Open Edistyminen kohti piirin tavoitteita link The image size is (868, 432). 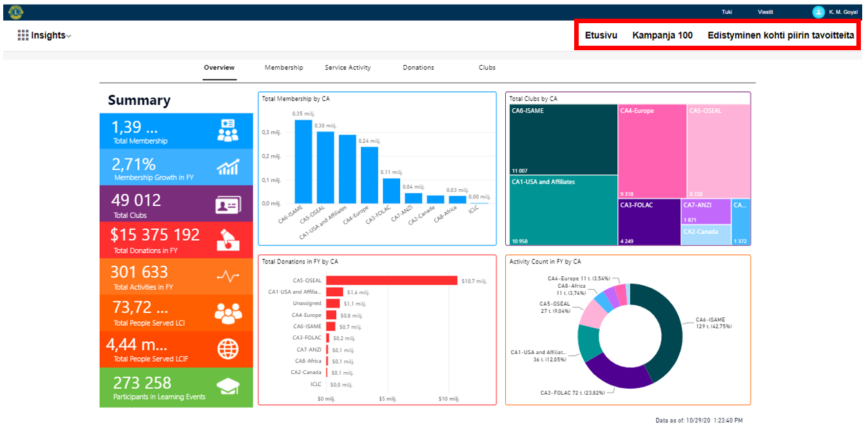781,35
